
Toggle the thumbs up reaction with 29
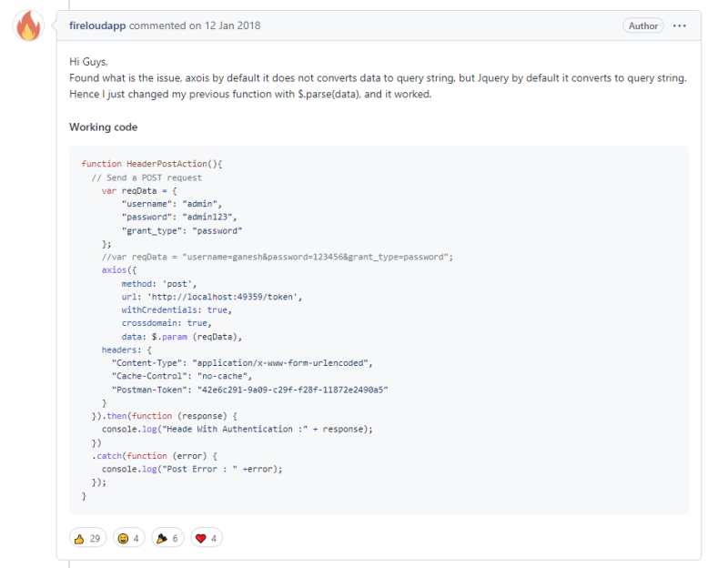pos(87,538)
